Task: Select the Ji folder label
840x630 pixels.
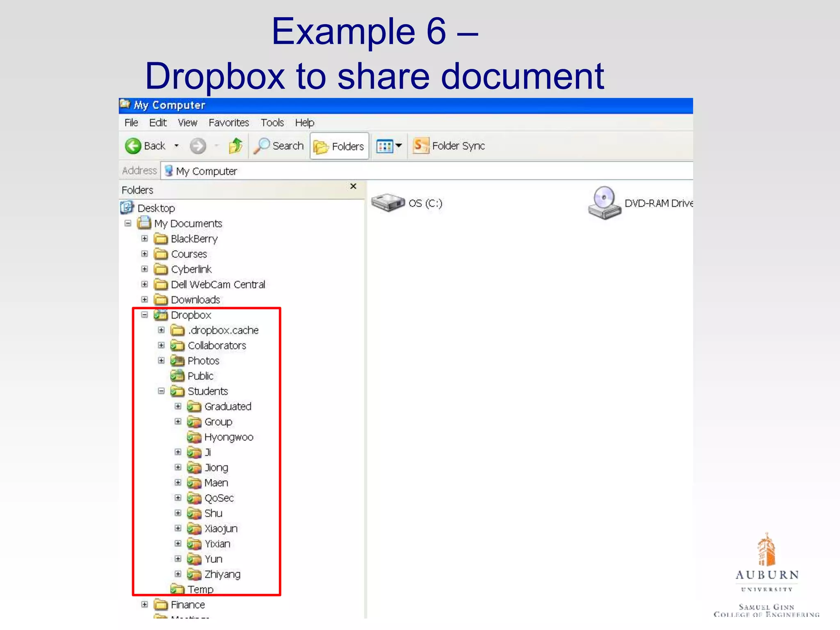Action: pos(208,452)
